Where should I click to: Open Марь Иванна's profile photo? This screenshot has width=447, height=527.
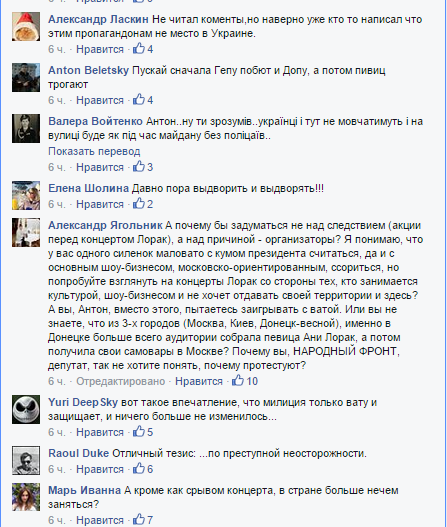(x=26, y=497)
